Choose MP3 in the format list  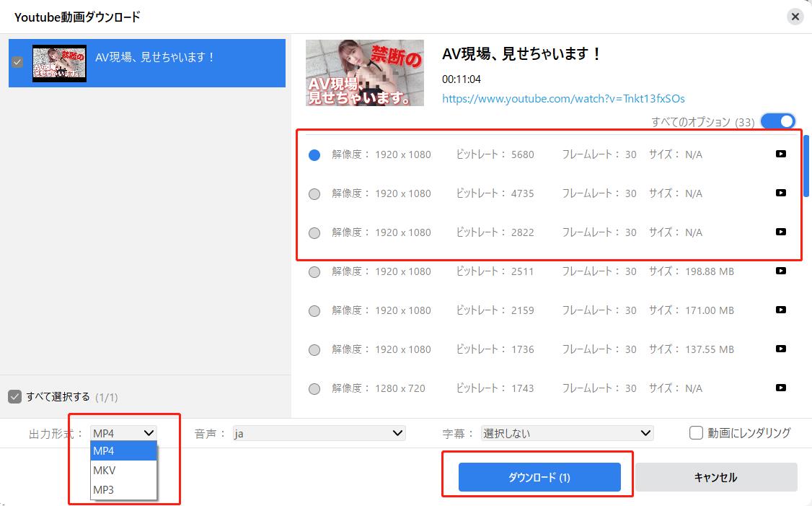tap(123, 489)
